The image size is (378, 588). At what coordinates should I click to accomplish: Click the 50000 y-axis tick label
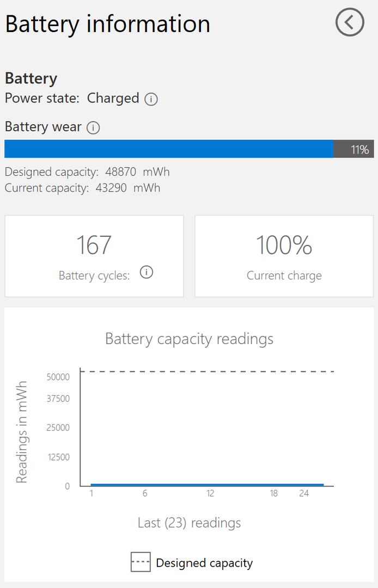pos(58,377)
